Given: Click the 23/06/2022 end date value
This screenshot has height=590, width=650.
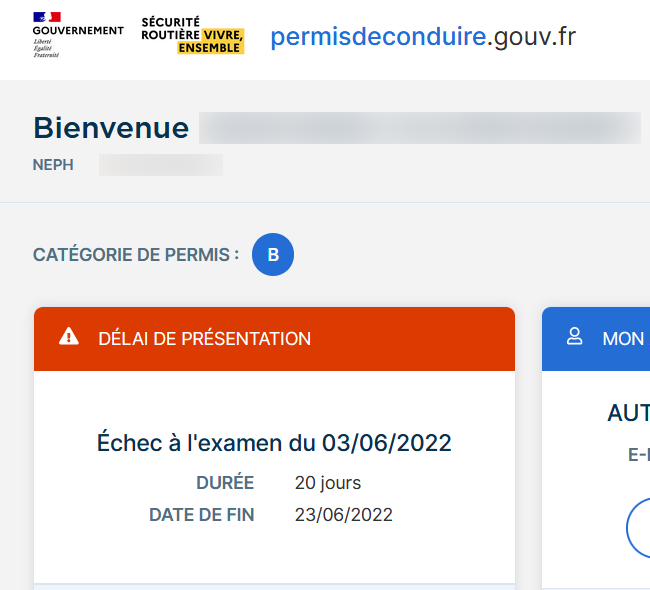Looking at the screenshot, I should click(343, 515).
